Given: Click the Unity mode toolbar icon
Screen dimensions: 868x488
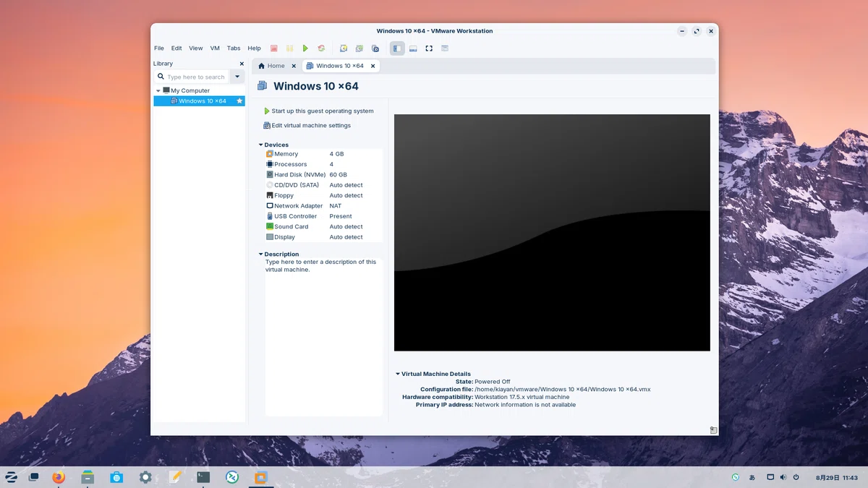Looking at the screenshot, I should click(445, 48).
